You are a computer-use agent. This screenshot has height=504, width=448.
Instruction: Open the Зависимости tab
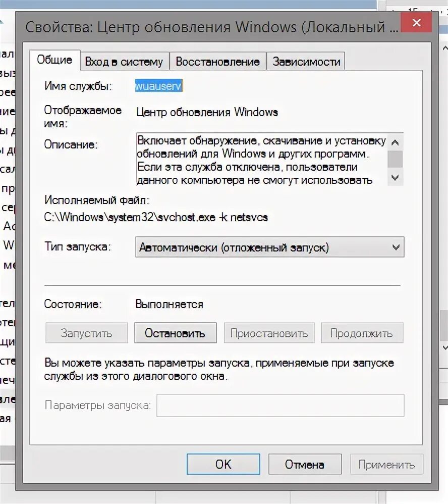coord(306,62)
